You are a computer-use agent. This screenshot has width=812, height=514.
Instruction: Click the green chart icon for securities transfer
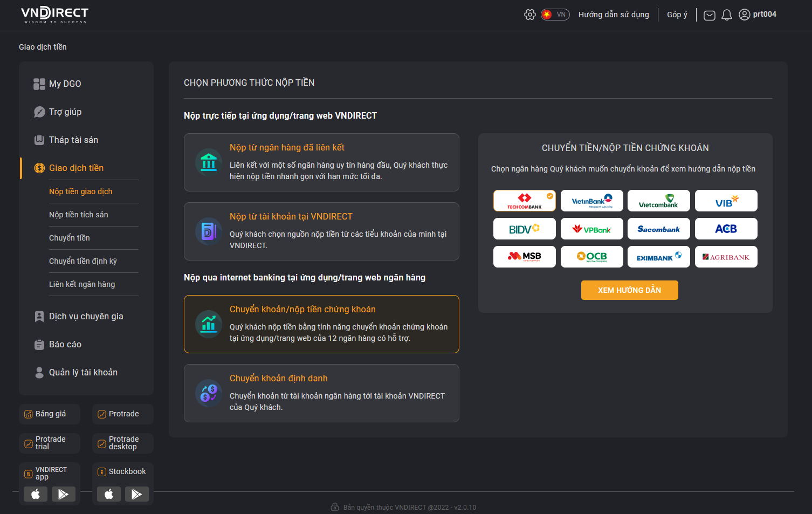(209, 324)
